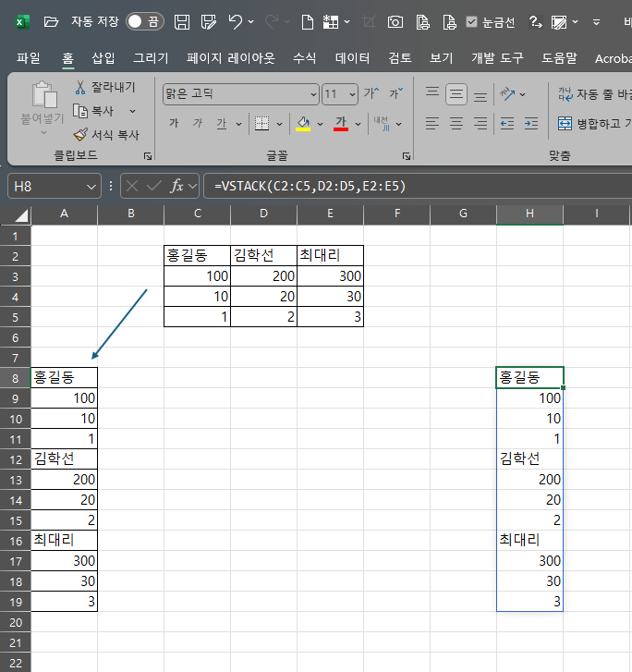Toggle the 눈금선 gridlines checkbox
Screen dimensions: 632x672
(x=472, y=21)
